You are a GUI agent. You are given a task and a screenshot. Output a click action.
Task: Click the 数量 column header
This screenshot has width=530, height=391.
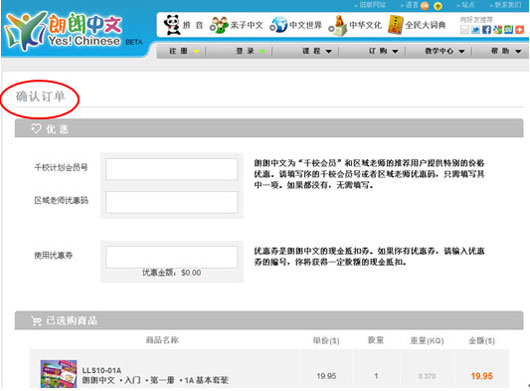[376, 340]
